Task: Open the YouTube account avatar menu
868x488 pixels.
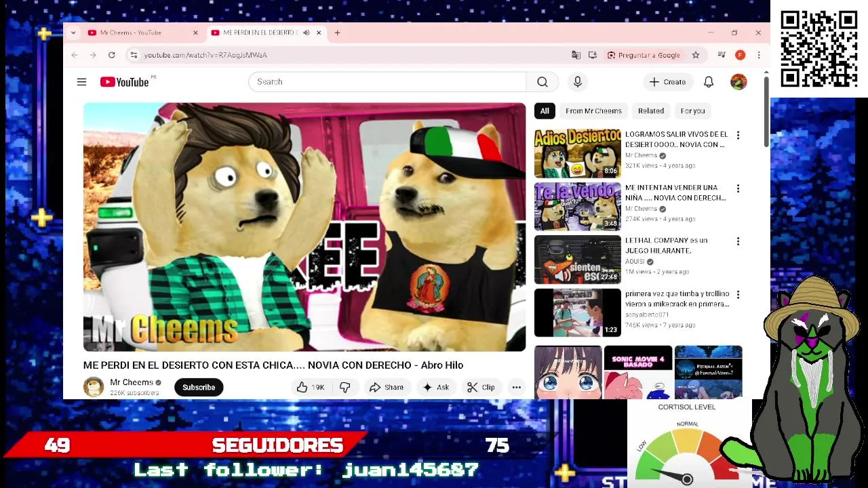Action: click(738, 82)
